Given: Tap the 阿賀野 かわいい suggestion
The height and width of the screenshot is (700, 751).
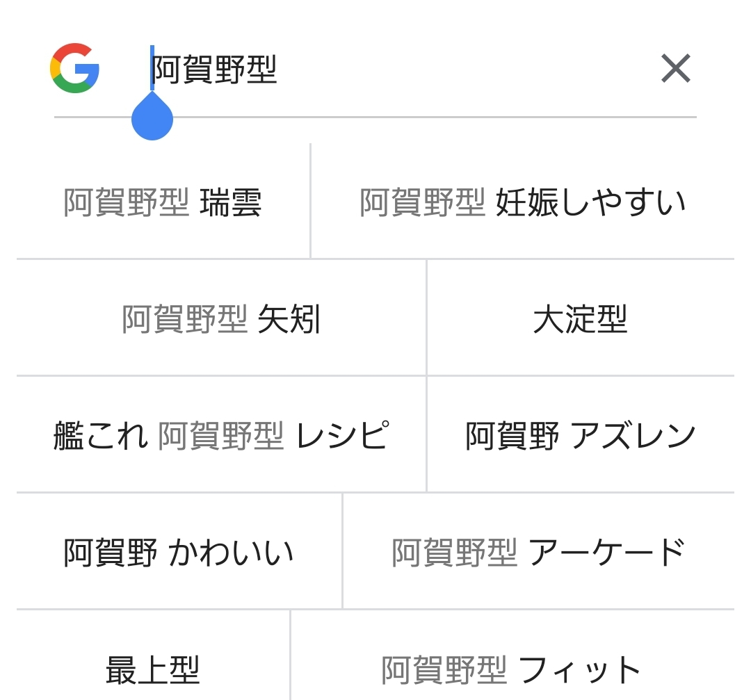Looking at the screenshot, I should pyautogui.click(x=179, y=553).
